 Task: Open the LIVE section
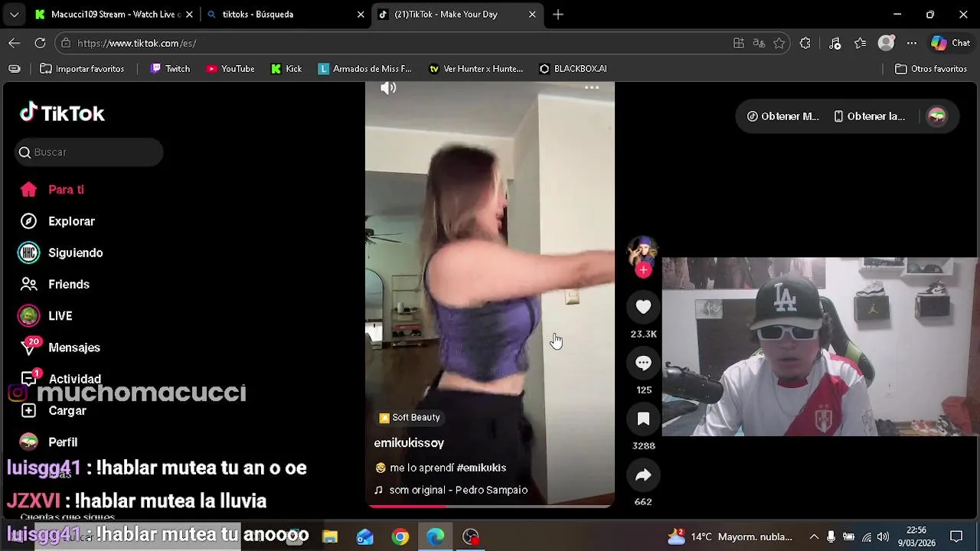(x=46, y=316)
